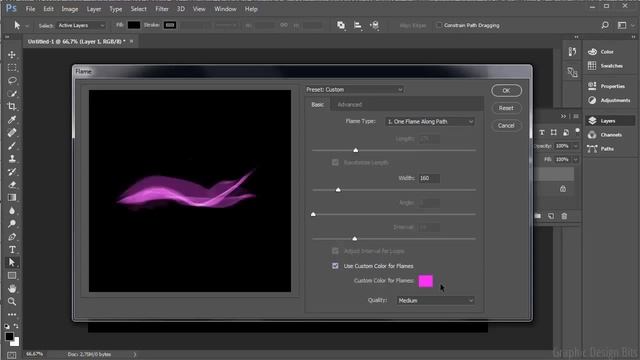
Task: Switch to the Advanced tab
Action: tap(350, 104)
